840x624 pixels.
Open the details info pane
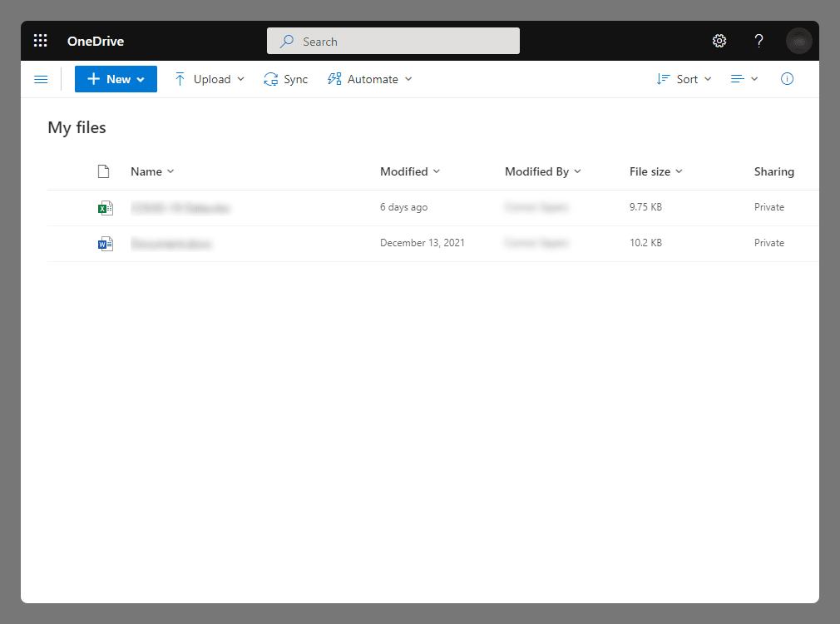point(787,79)
